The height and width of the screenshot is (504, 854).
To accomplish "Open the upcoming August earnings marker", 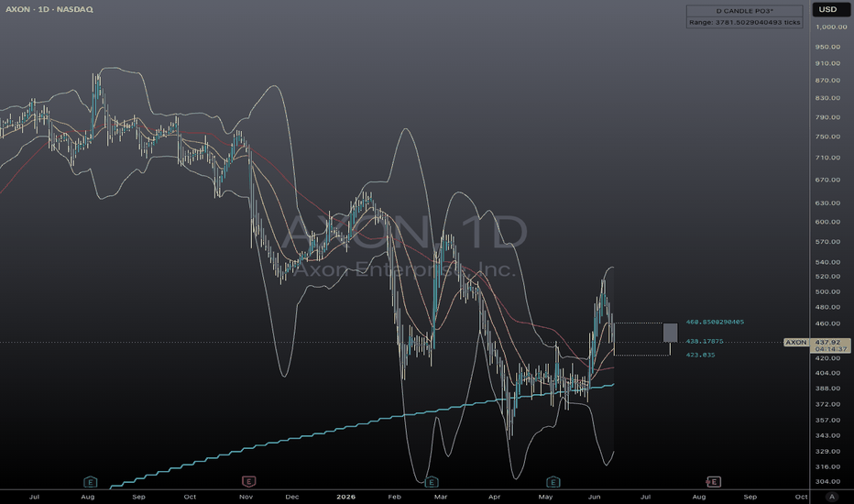I will point(714,482).
